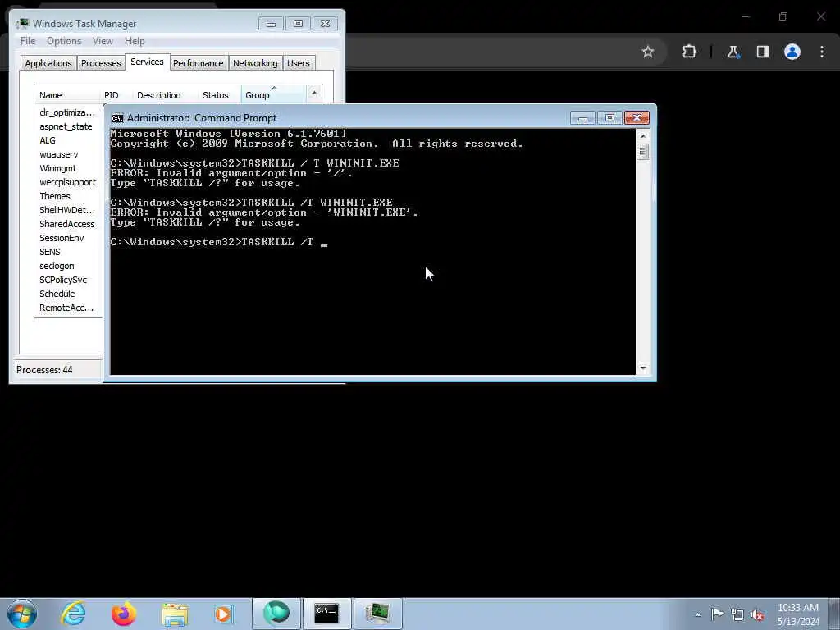Viewport: 840px width, 630px height.
Task: Open the browser profile avatar
Action: 792,52
